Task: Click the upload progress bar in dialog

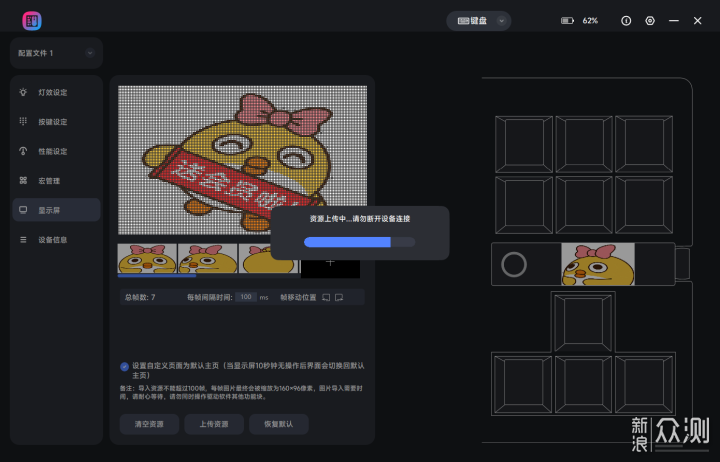Action: coord(360,242)
